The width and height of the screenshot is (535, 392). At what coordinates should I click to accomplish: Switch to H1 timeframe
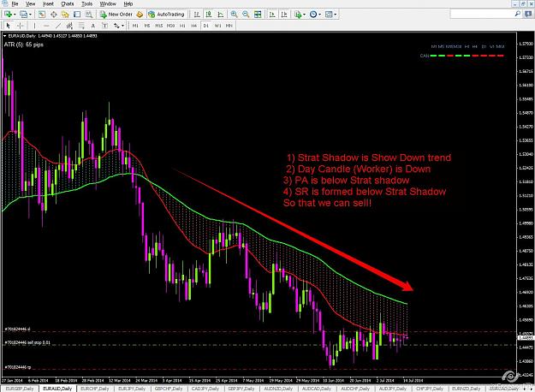(x=182, y=26)
